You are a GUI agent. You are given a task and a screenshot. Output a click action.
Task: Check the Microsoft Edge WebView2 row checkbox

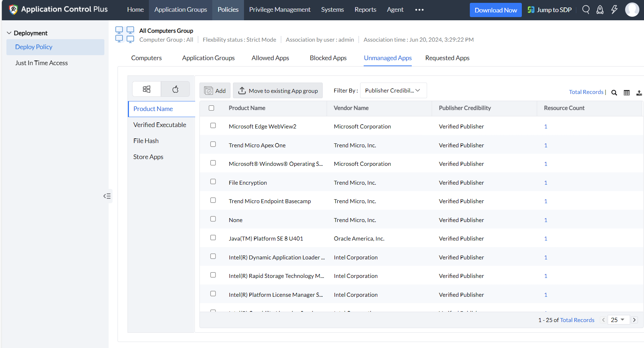213,126
